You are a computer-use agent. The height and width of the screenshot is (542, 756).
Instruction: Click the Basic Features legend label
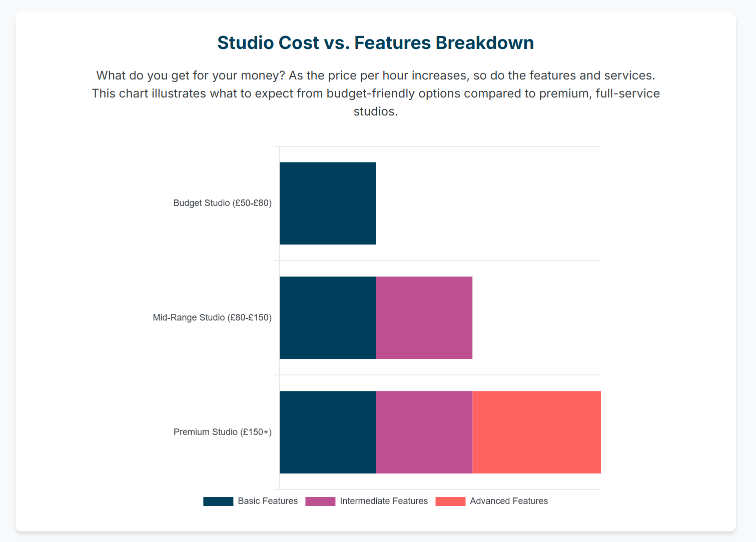268,501
